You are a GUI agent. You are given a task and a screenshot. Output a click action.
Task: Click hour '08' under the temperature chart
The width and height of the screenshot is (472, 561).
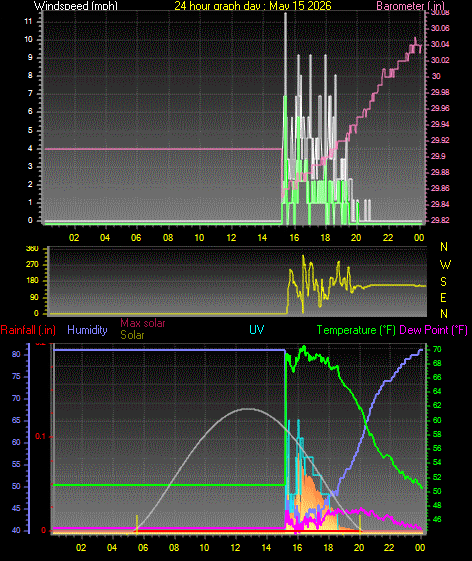174,548
